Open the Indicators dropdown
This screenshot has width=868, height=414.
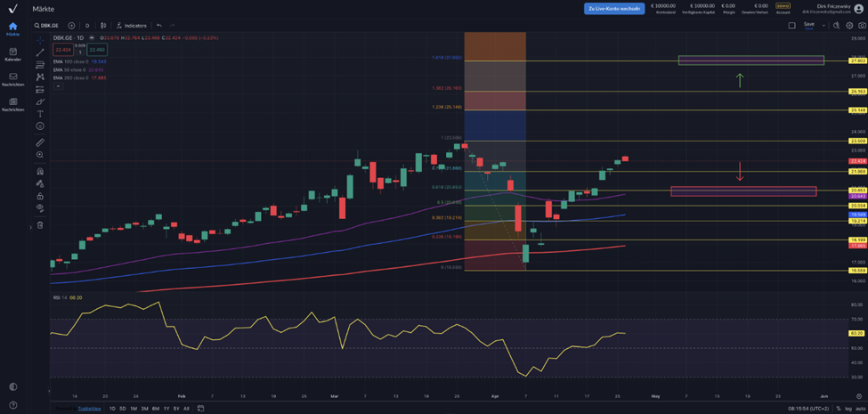(x=131, y=26)
